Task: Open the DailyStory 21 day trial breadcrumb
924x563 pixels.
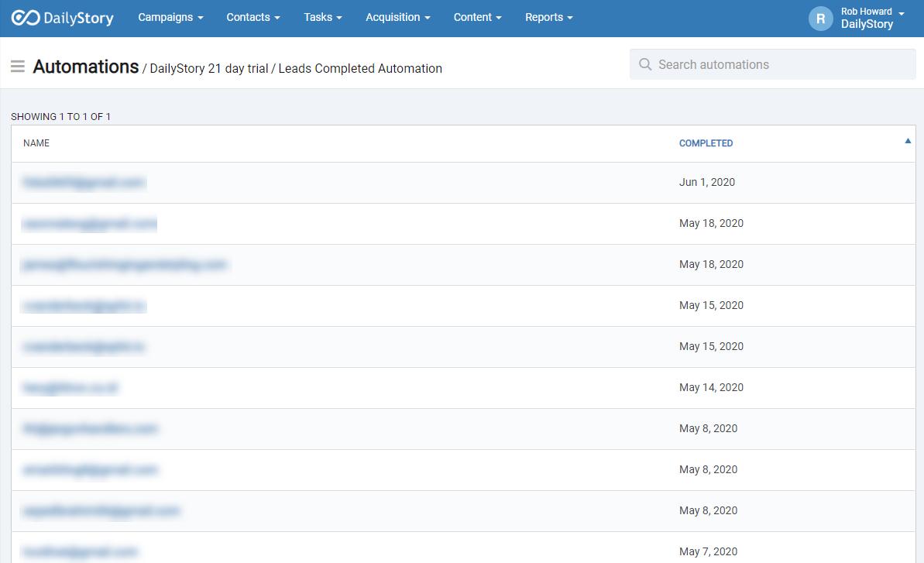Action: click(208, 68)
